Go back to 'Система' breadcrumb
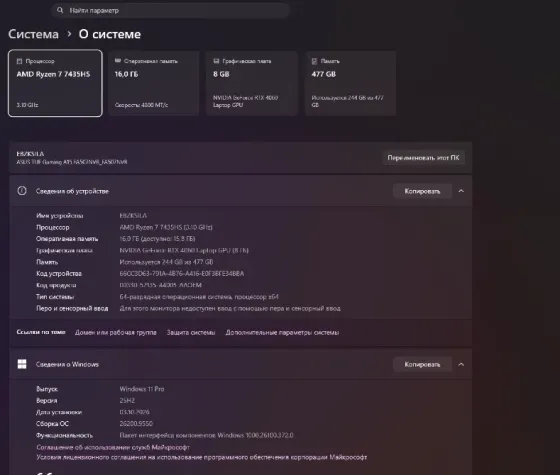560x475 pixels. click(33, 34)
